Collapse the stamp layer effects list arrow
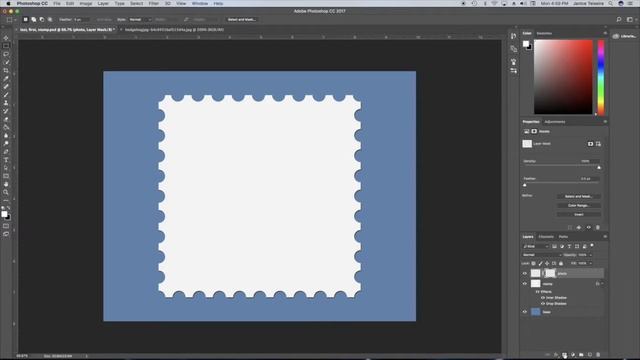640x360 pixels. 602,284
